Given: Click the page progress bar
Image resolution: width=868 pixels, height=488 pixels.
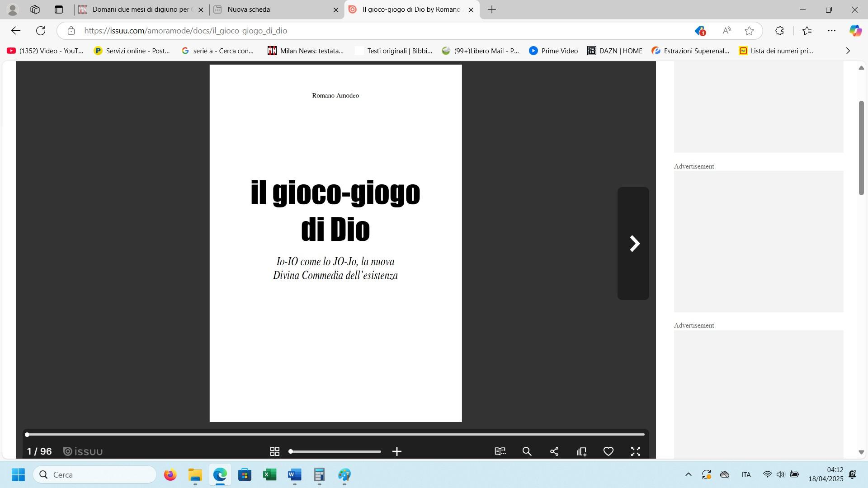Looking at the screenshot, I should tap(335, 434).
